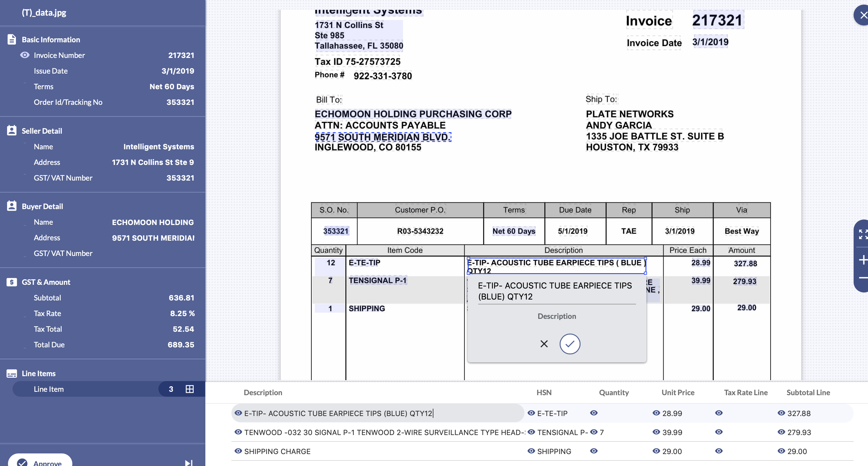Select the Issue Date field

(114, 71)
